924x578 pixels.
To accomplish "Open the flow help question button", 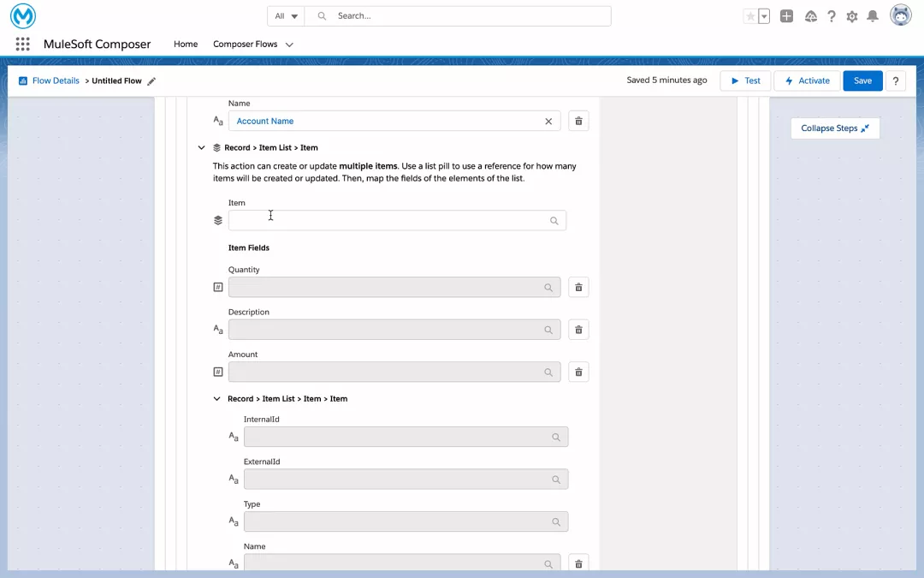I will [x=896, y=80].
